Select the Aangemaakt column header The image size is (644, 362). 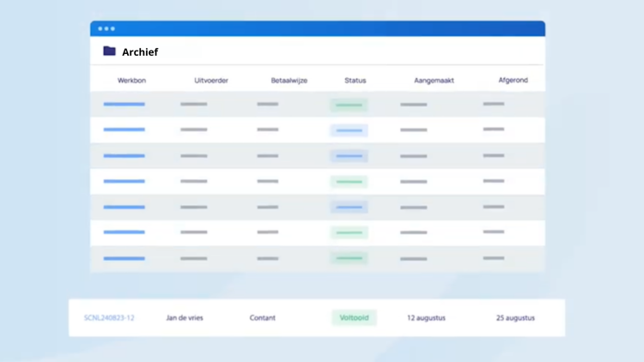(434, 81)
